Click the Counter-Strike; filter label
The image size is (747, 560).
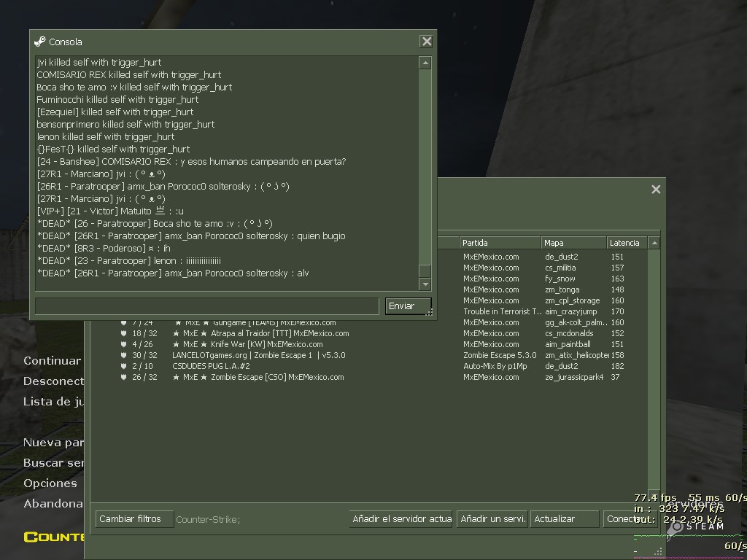pos(208,519)
